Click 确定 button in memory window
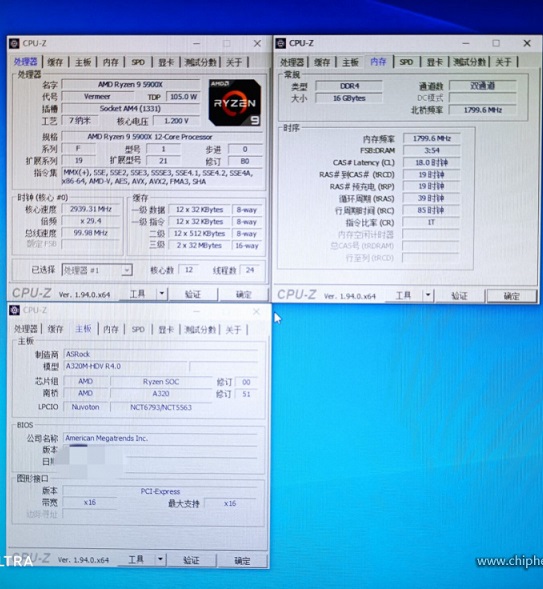543x589 pixels. click(511, 296)
